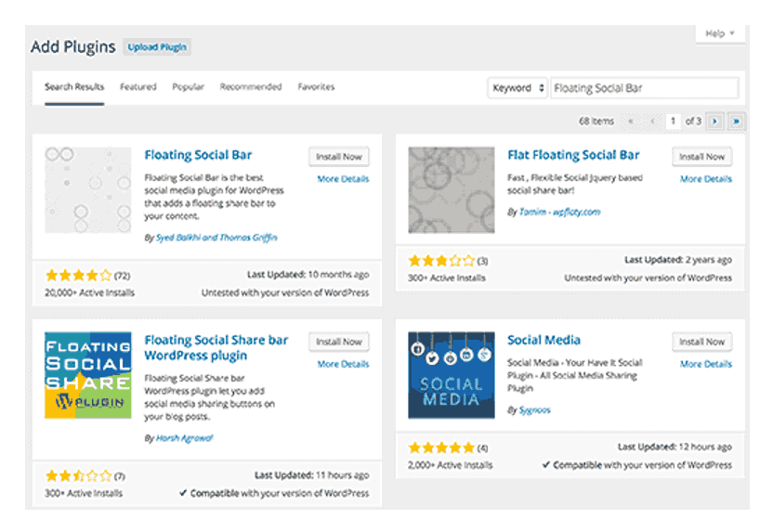Go to next page of results arrow
The image size is (773, 532).
click(x=714, y=122)
